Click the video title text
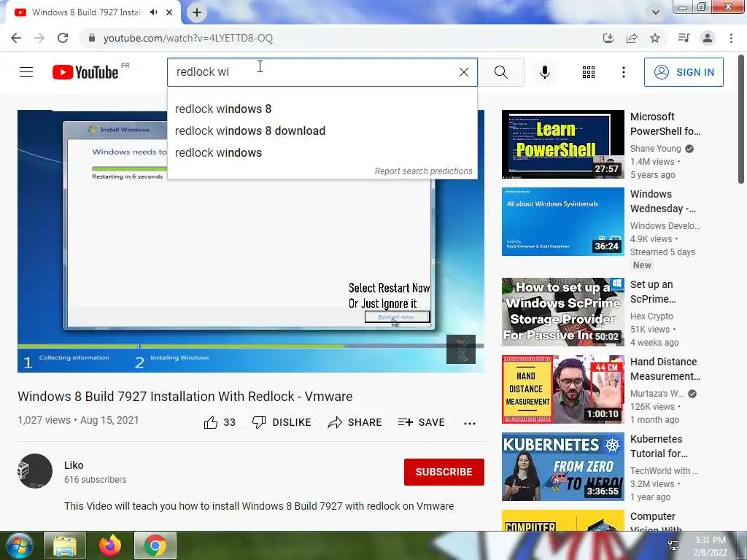The image size is (747, 560). pyautogui.click(x=185, y=396)
